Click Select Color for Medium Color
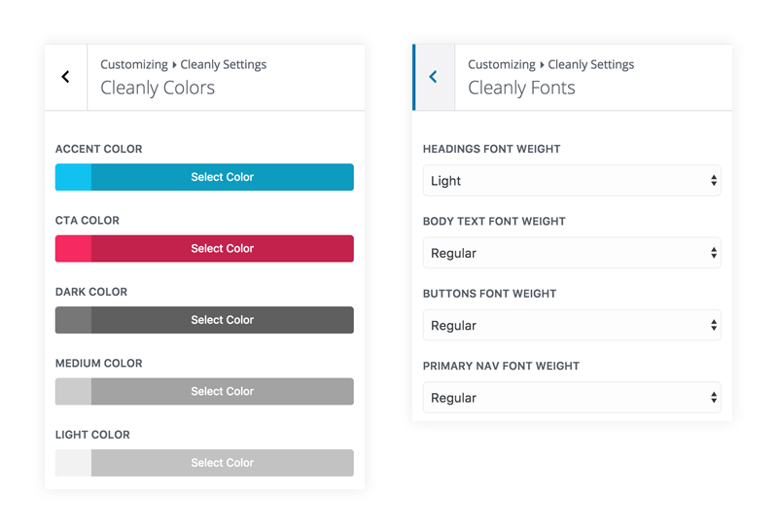The width and height of the screenshot is (778, 532). pyautogui.click(x=223, y=392)
